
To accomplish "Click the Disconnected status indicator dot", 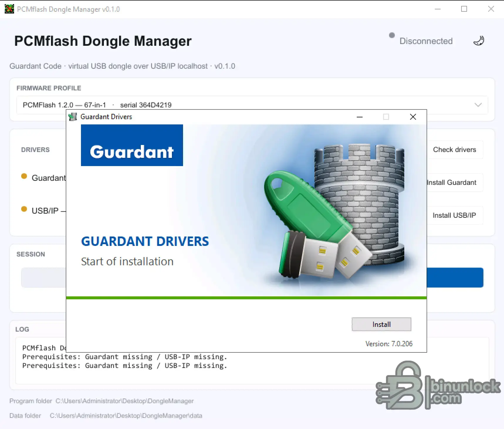I will 392,35.
